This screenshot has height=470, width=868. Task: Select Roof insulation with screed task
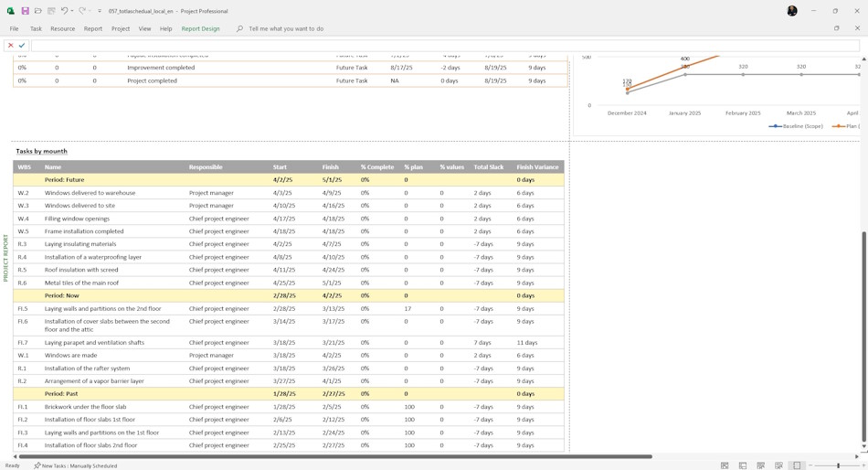pos(81,270)
